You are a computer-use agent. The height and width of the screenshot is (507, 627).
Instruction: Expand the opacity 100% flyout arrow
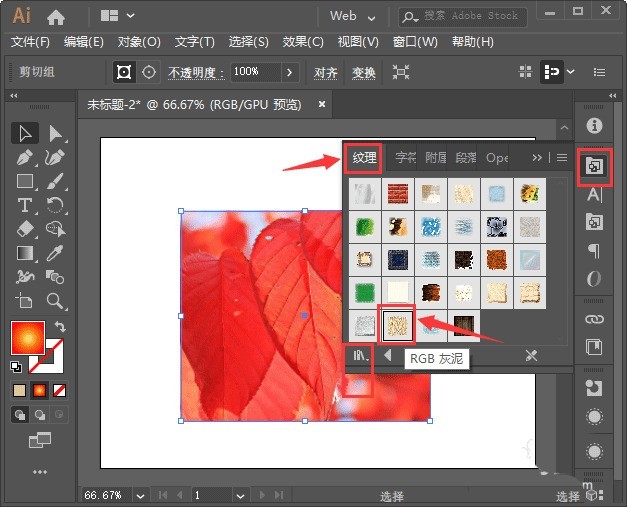coord(289,72)
